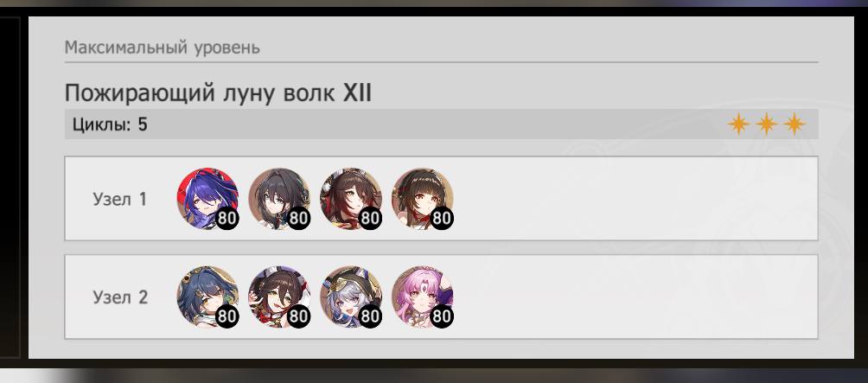
Task: Click the silver-haired hooded avatar in Узел 2
Action: tap(350, 297)
